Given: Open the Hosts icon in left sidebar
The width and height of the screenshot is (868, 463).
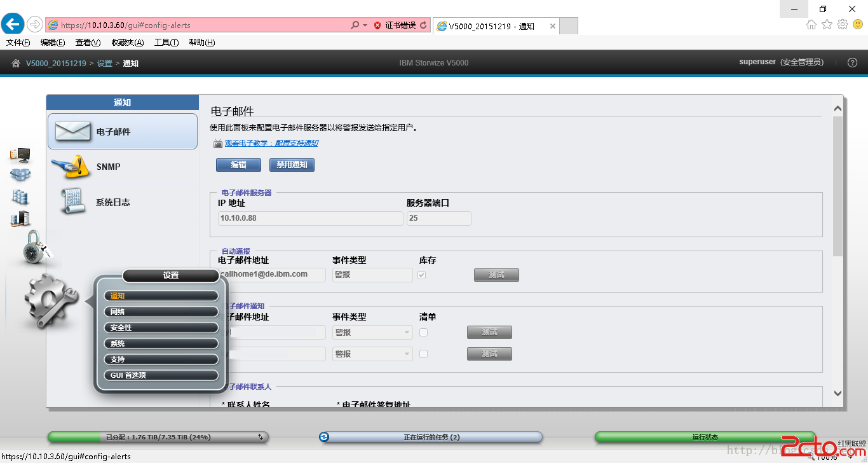Looking at the screenshot, I should tap(20, 219).
